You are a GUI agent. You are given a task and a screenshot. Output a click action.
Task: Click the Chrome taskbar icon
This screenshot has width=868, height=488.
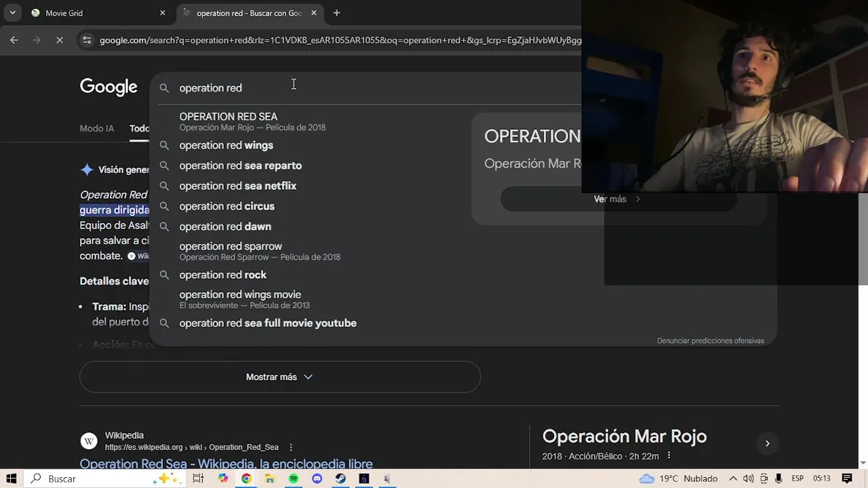pos(246,479)
